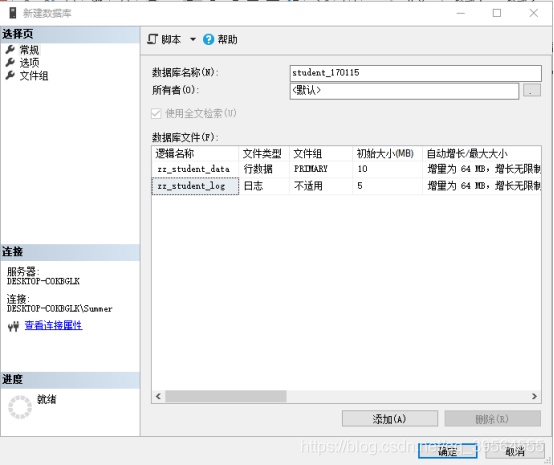
Task: Click wrench icon beside 选项
Action: tap(10, 63)
